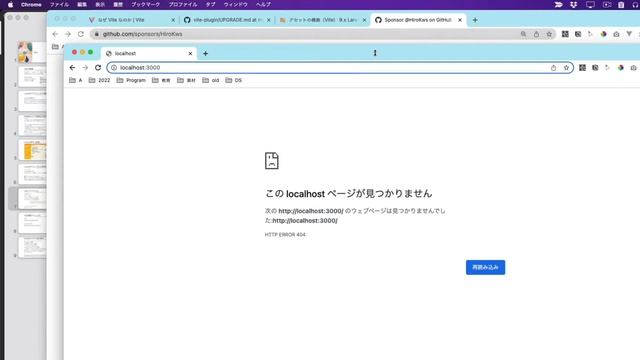The image size is (640, 360).
Task: Open site info icon beside localhost:3000
Action: (x=114, y=68)
